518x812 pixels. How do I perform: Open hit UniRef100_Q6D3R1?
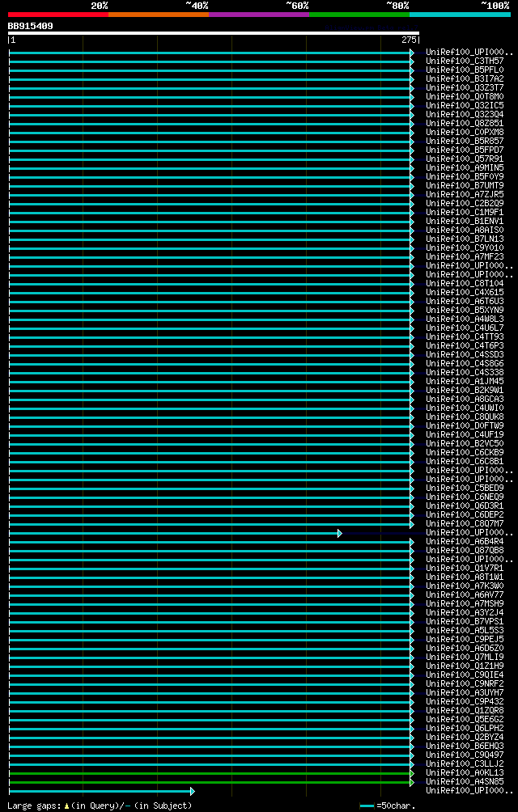pyautogui.click(x=465, y=506)
